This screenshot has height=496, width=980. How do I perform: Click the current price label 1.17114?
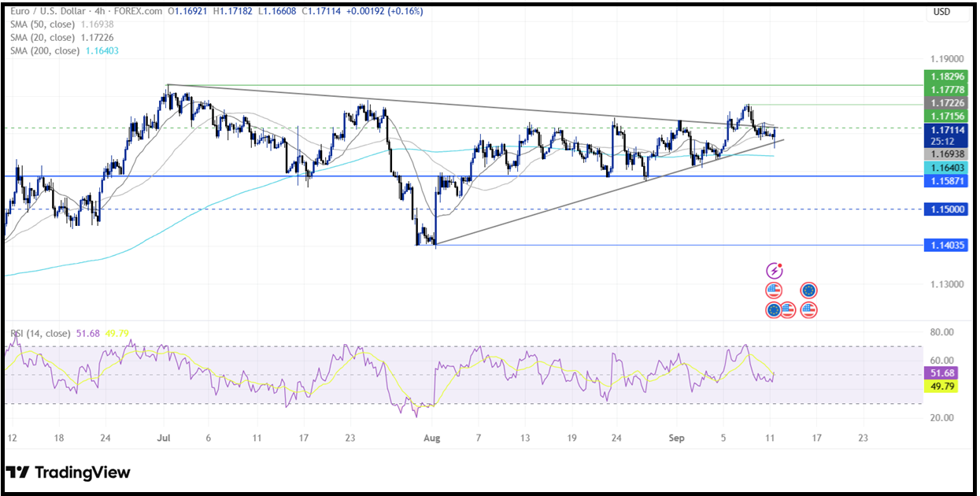coord(946,130)
